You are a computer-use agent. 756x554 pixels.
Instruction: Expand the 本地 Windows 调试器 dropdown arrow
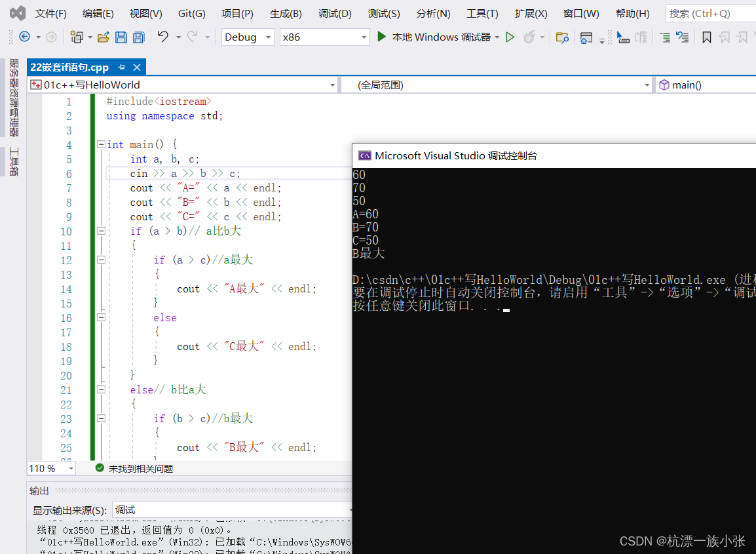pyautogui.click(x=497, y=37)
